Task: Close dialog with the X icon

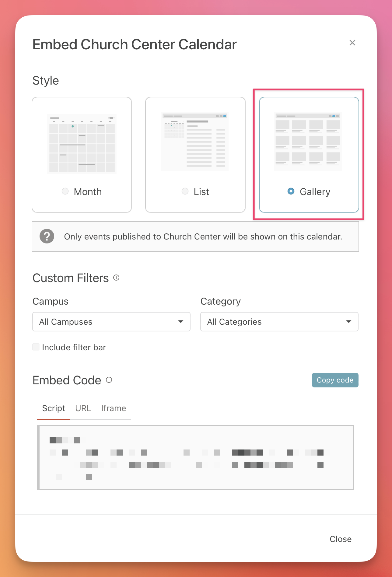Action: (x=352, y=43)
